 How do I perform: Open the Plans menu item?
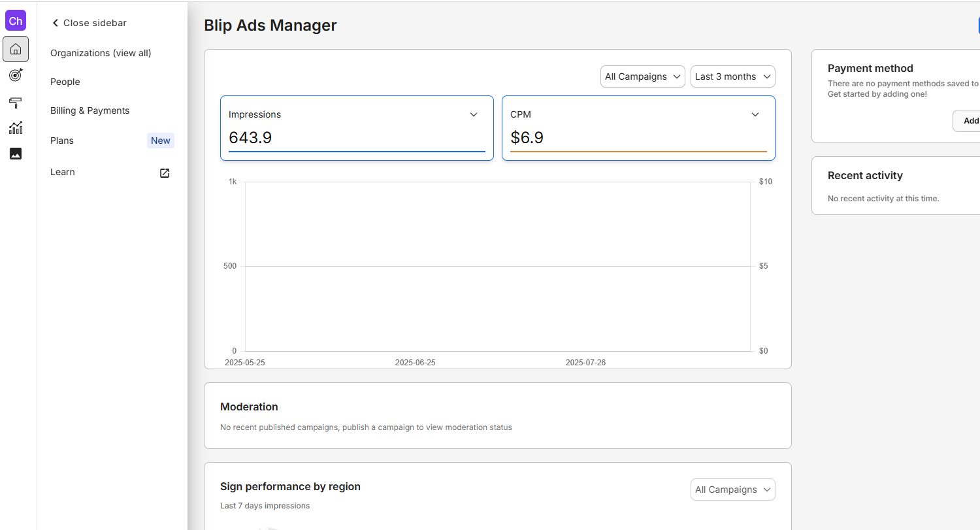pyautogui.click(x=62, y=141)
